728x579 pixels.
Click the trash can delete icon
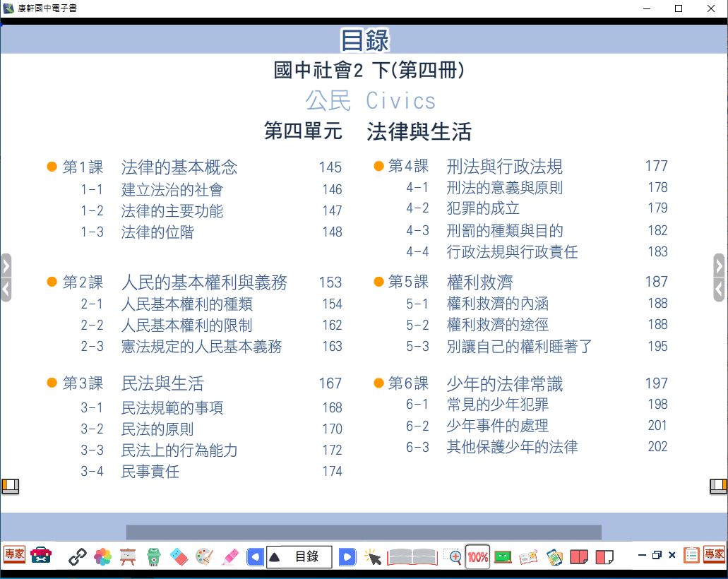pos(153,556)
